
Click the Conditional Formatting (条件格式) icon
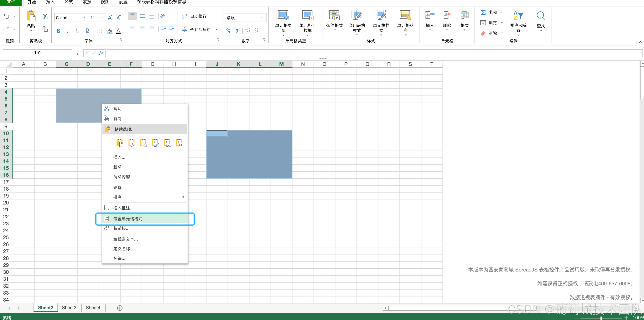coord(334,16)
